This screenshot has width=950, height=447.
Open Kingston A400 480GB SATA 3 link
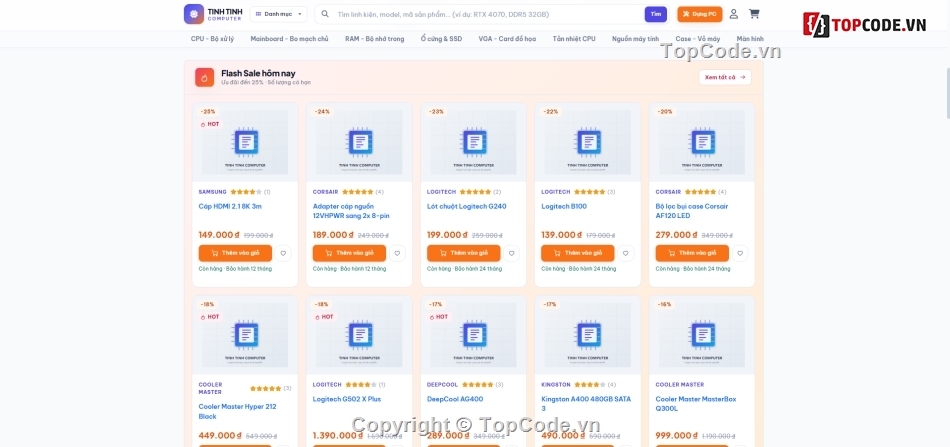(586, 403)
